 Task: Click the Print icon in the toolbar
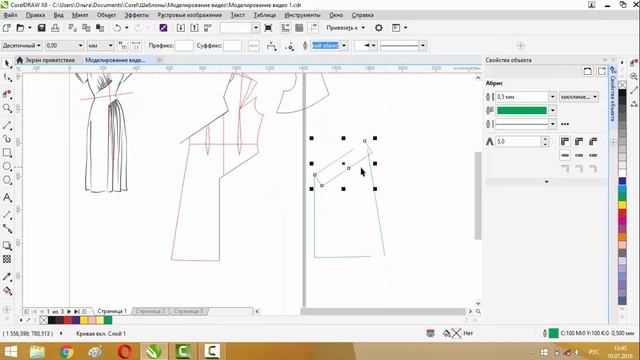coord(55,28)
